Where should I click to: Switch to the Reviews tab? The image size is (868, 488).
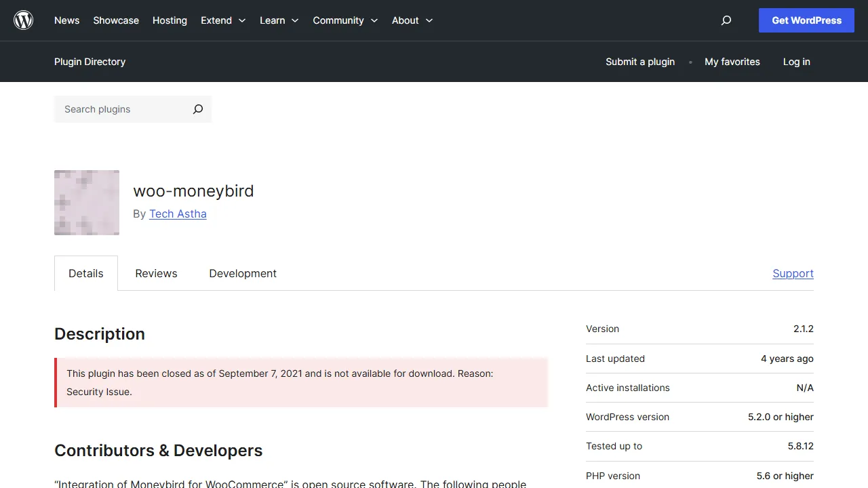pyautogui.click(x=156, y=273)
